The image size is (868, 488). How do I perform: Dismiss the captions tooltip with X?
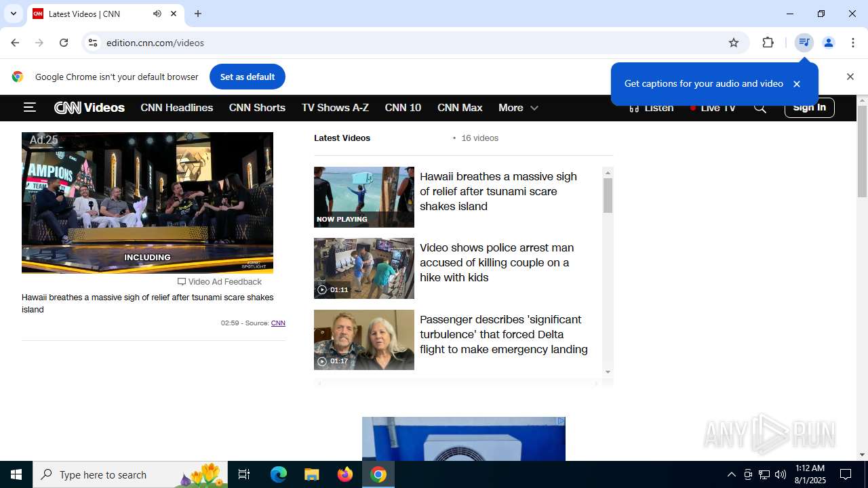(797, 84)
